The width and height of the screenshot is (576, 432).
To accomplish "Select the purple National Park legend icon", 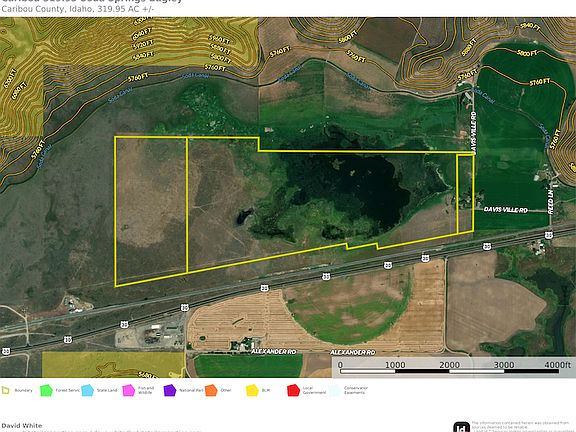I will point(170,390).
